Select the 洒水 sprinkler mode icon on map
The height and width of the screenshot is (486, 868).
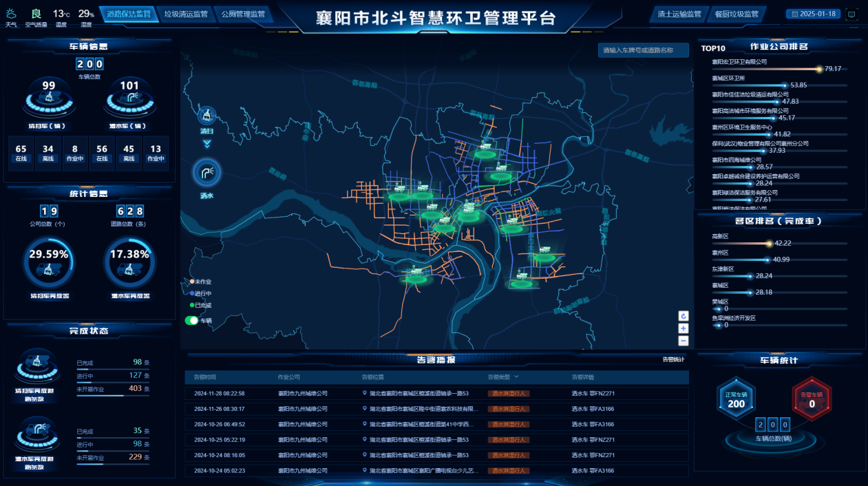pyautogui.click(x=207, y=173)
